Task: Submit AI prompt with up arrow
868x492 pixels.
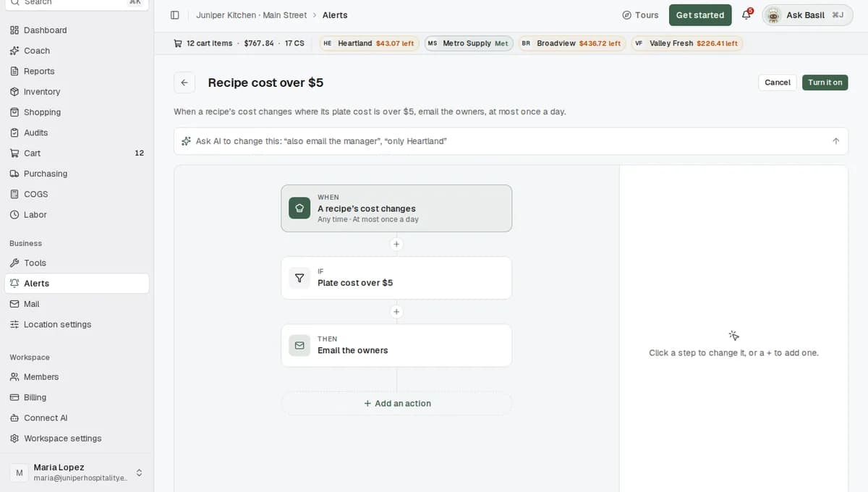Action: point(836,141)
